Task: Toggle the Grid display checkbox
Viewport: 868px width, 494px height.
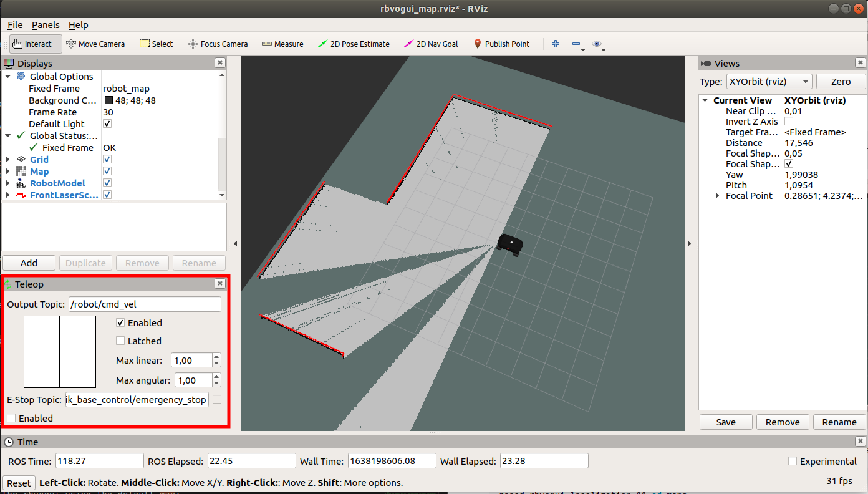Action: coord(107,159)
